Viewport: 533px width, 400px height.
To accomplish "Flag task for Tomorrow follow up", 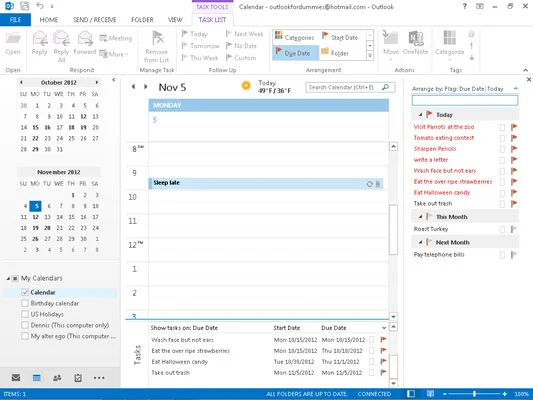I will coord(201,46).
